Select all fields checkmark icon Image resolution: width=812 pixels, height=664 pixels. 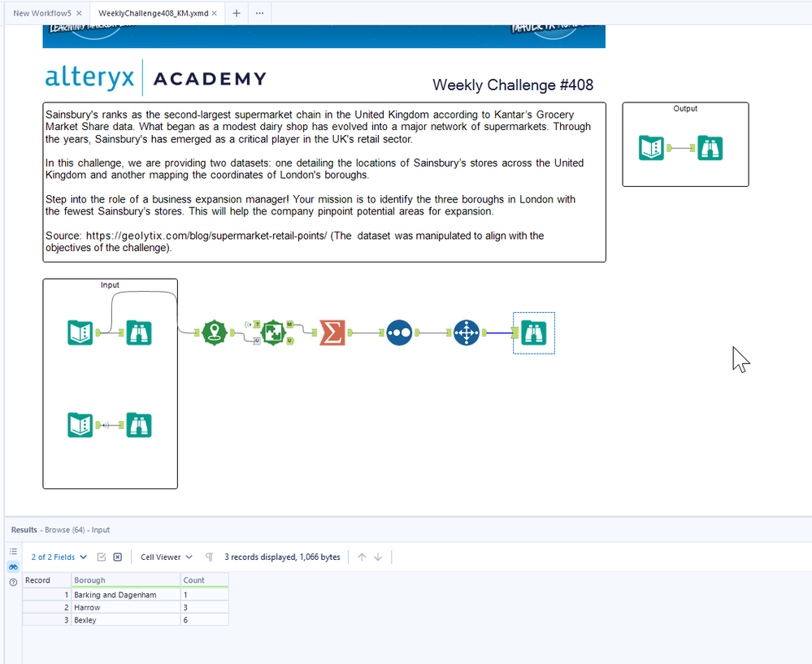pyautogui.click(x=102, y=557)
